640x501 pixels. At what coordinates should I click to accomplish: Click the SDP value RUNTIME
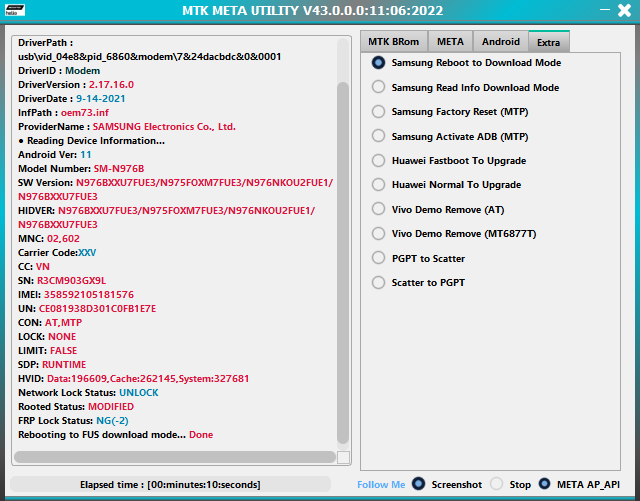point(64,365)
